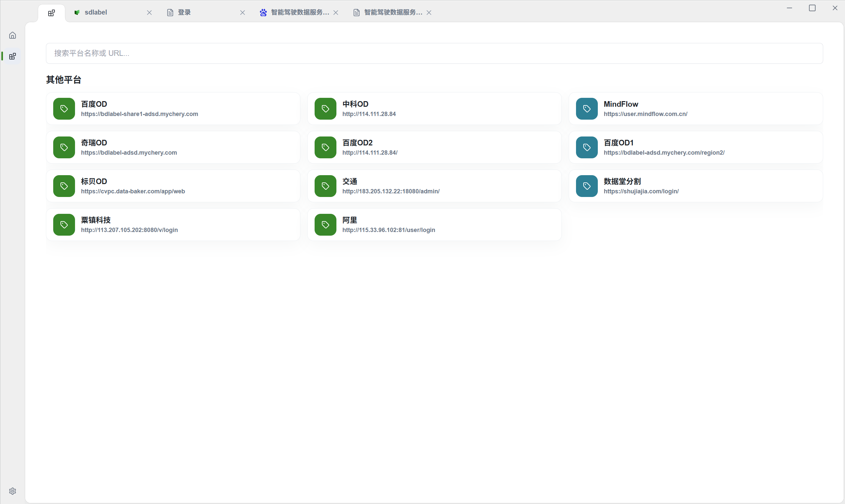Select the 粟镇科技 title

(x=96, y=220)
